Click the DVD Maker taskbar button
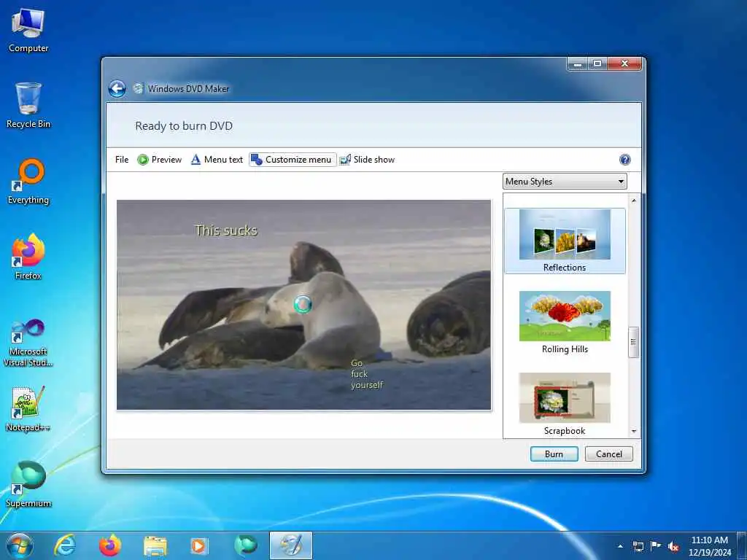Image resolution: width=747 pixels, height=560 pixels. pyautogui.click(x=291, y=546)
